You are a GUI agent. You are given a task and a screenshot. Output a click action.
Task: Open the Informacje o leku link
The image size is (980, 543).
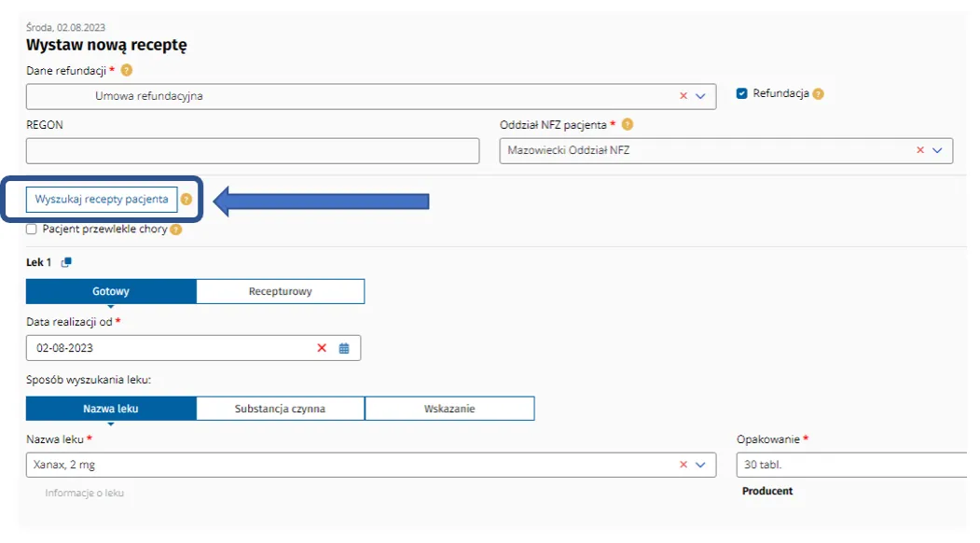click(84, 493)
